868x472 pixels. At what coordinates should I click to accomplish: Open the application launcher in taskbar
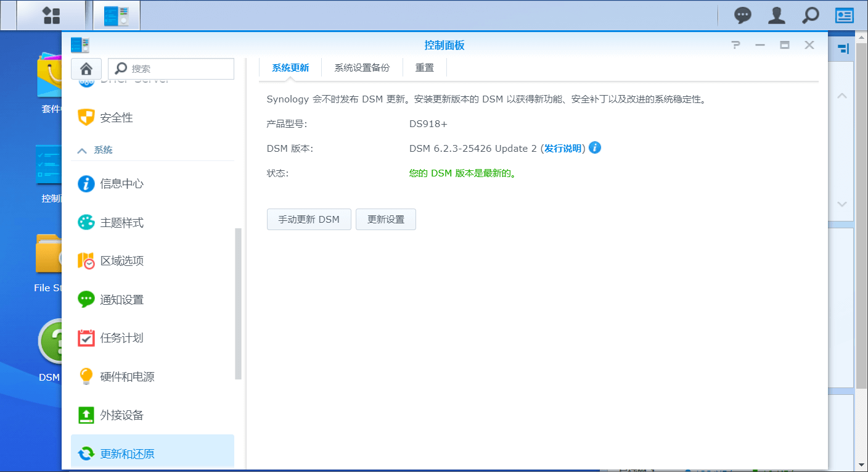tap(51, 15)
